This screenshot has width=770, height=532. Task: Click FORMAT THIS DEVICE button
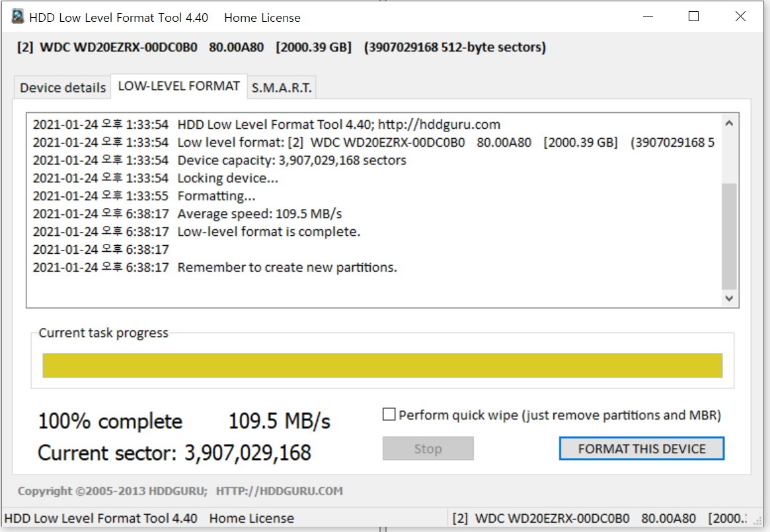[641, 449]
